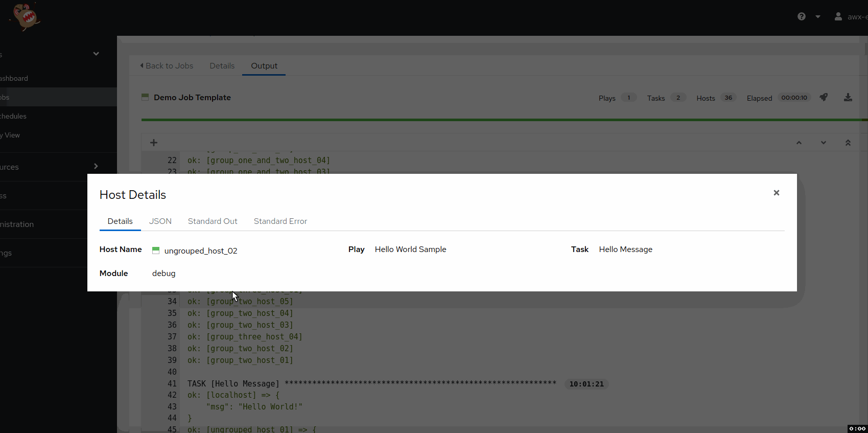Open Jobs in the sidebar
Image resolution: width=868 pixels, height=433 pixels.
click(58, 97)
